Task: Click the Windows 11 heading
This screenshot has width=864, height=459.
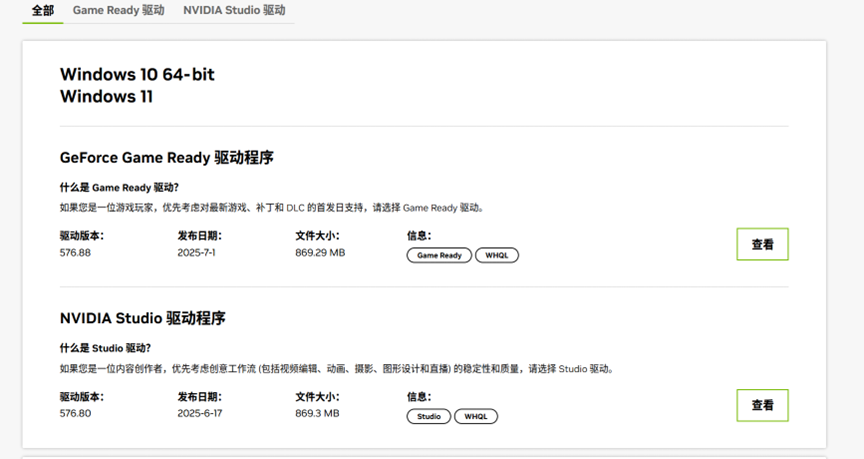Action: click(106, 96)
